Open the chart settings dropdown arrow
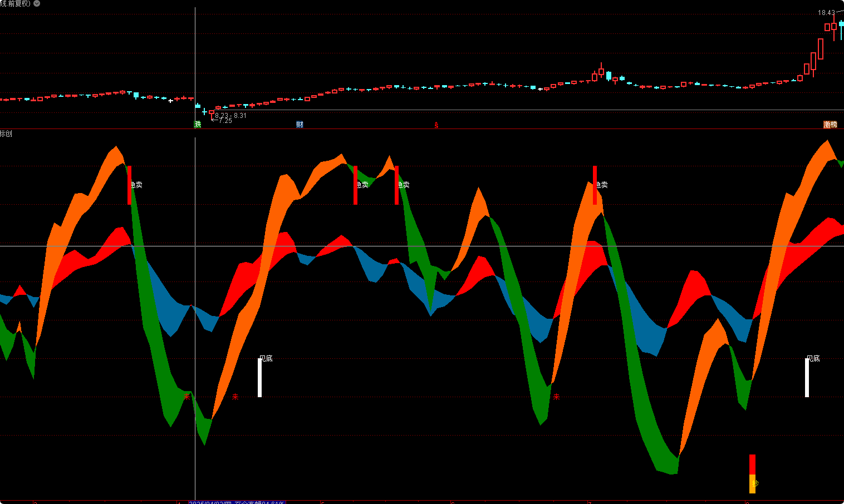 point(37,3)
